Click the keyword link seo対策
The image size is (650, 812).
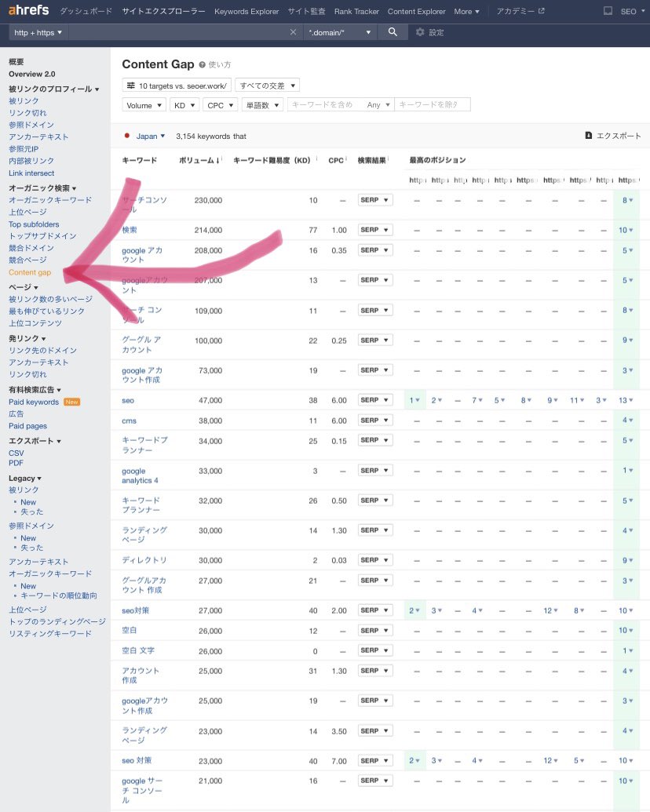tap(135, 610)
